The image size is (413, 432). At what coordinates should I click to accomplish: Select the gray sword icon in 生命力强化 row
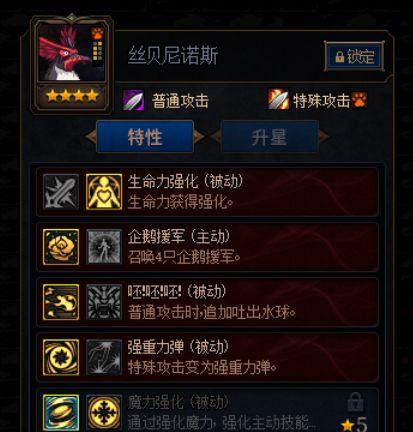(x=61, y=192)
